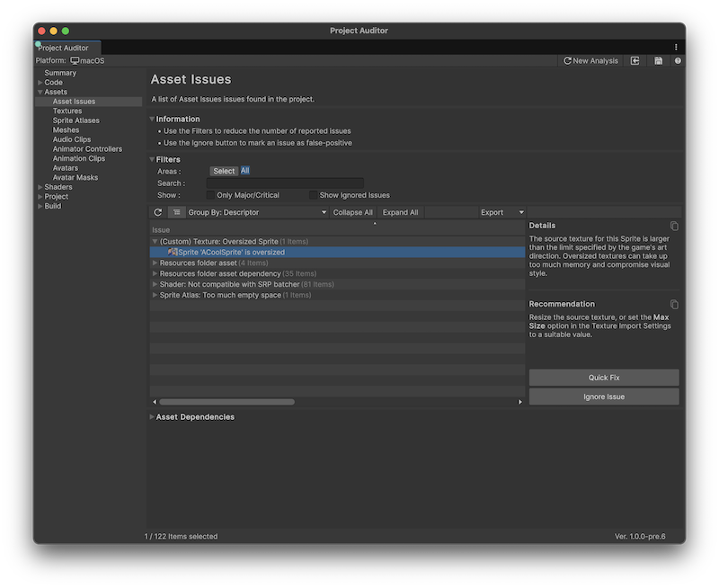Select Textures in the sidebar
This screenshot has height=588, width=719.
[67, 111]
